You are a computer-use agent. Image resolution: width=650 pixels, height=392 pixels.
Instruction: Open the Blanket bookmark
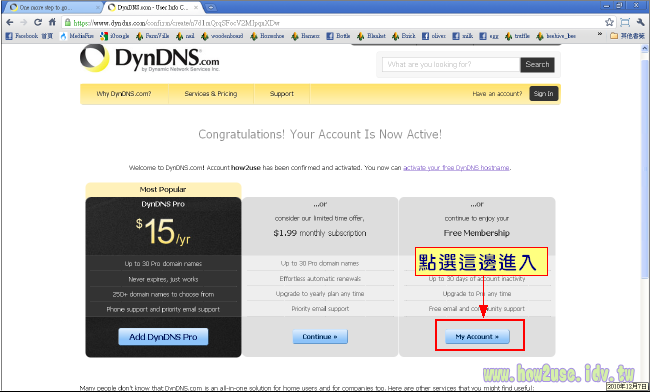tap(371, 36)
